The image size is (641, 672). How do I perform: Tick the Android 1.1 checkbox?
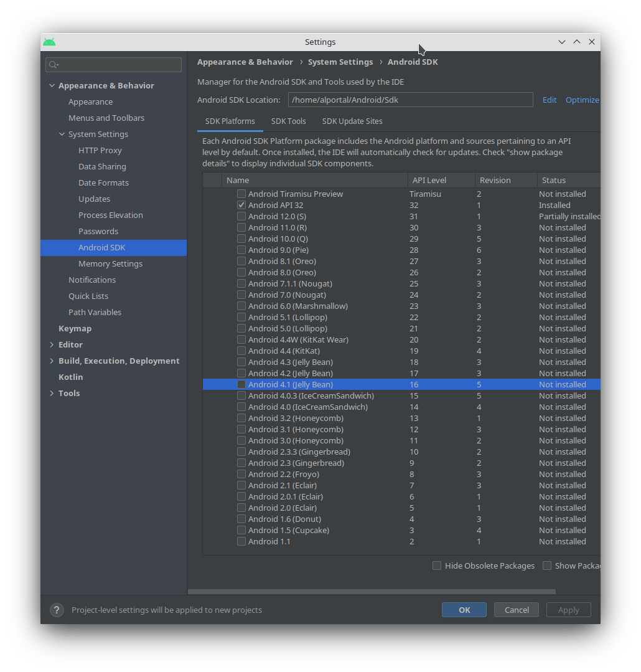(x=241, y=541)
